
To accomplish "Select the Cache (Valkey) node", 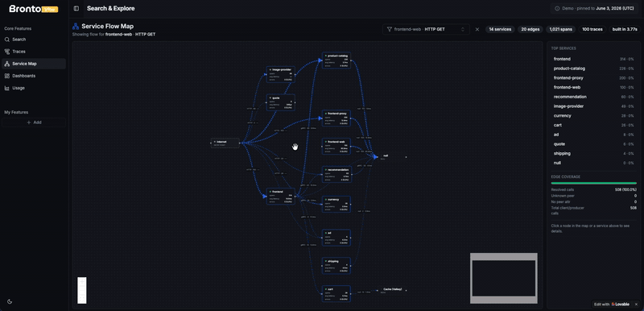I will [392, 290].
